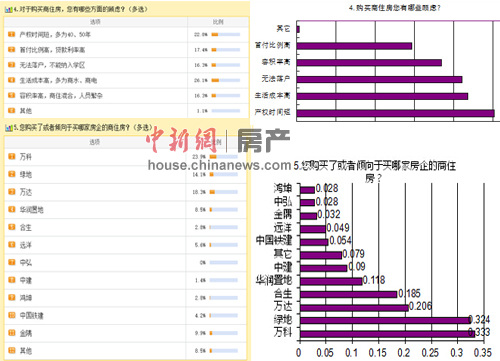Screen dimensions: 500x361
Task: Select the question 5 table title text
Action: point(83,128)
